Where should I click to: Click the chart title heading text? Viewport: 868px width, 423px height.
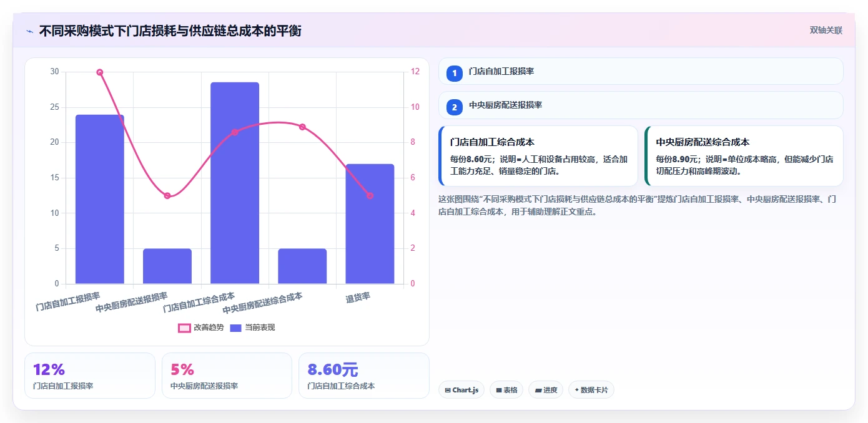point(170,31)
